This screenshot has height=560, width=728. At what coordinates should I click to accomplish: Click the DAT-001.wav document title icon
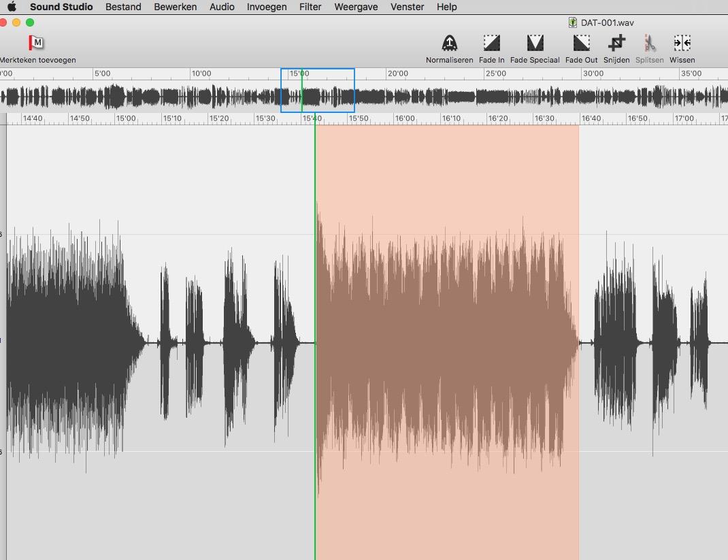pos(573,22)
